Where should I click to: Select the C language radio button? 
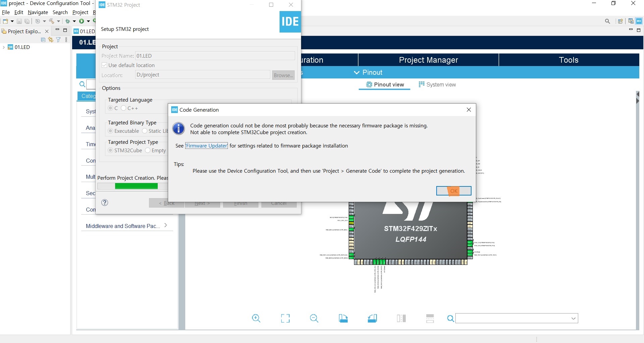[110, 108]
